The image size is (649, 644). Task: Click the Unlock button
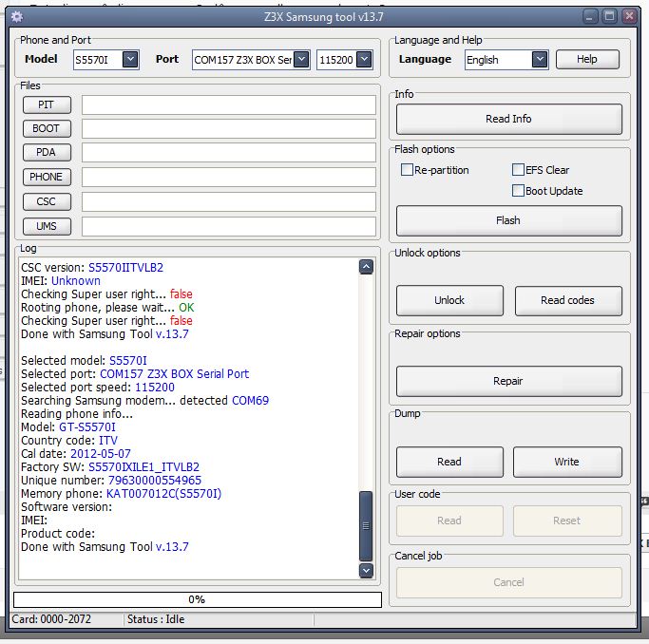pos(449,300)
